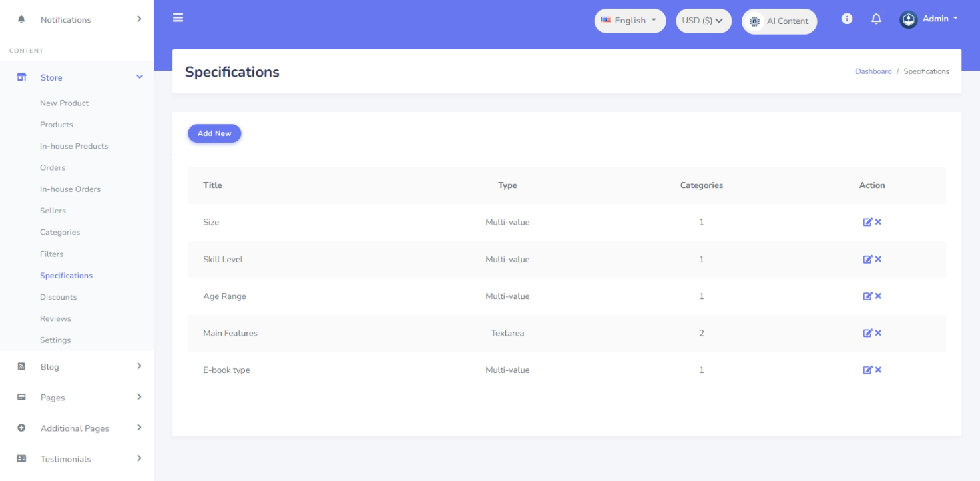Edit the Skill Level specification
This screenshot has height=481, width=980.
[x=867, y=259]
